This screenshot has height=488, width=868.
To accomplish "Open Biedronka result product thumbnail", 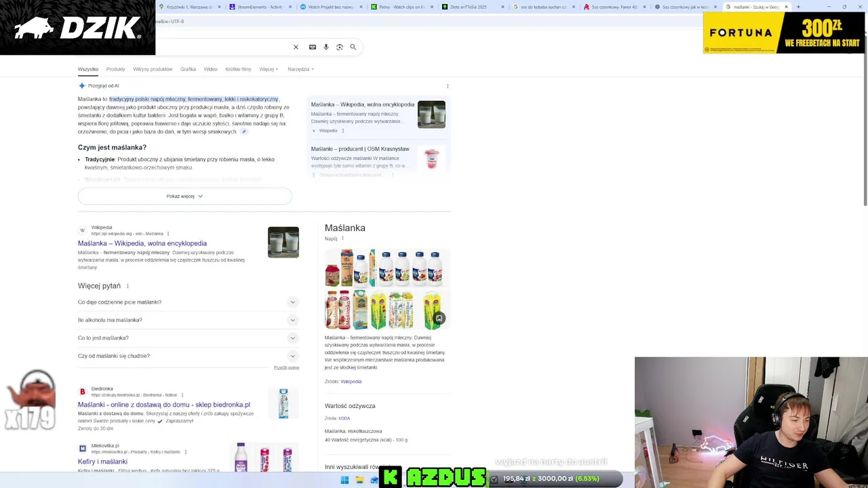I will coord(283,403).
